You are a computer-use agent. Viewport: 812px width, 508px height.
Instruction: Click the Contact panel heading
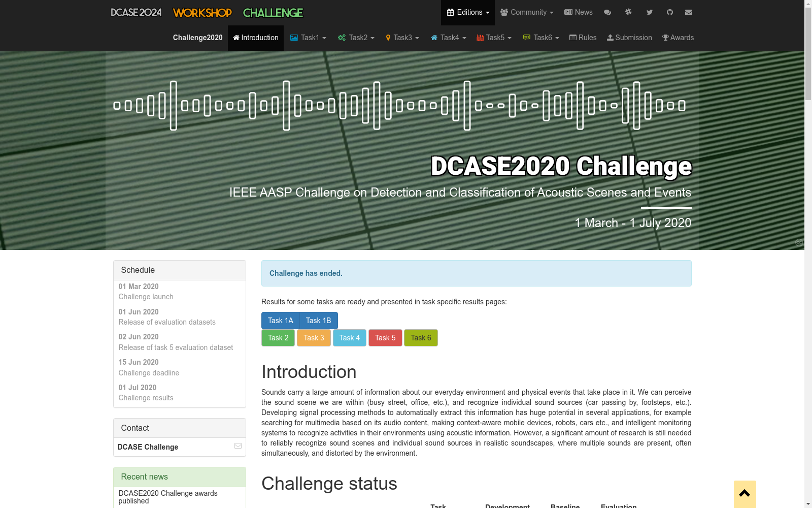(180, 428)
